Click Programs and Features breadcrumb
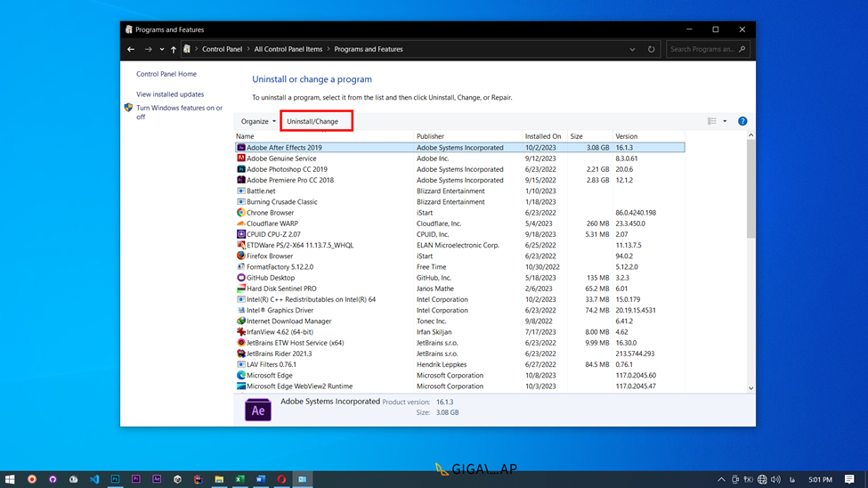This screenshot has width=868, height=488. (369, 49)
